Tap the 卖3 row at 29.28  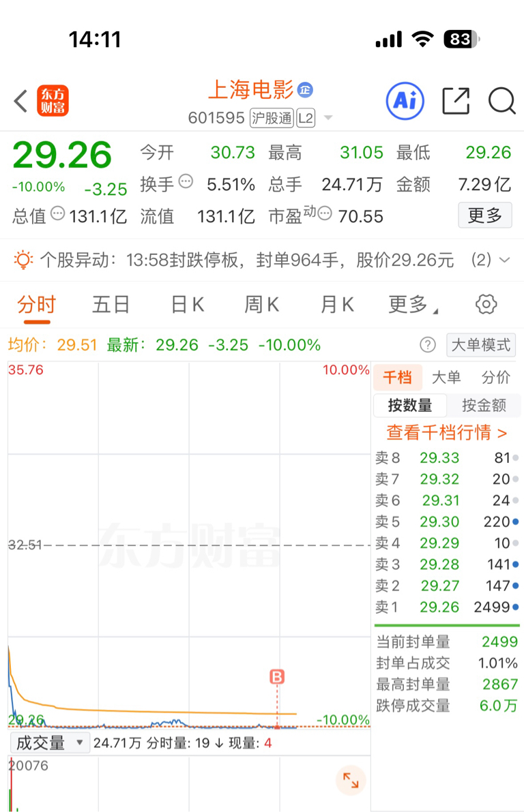(x=447, y=565)
